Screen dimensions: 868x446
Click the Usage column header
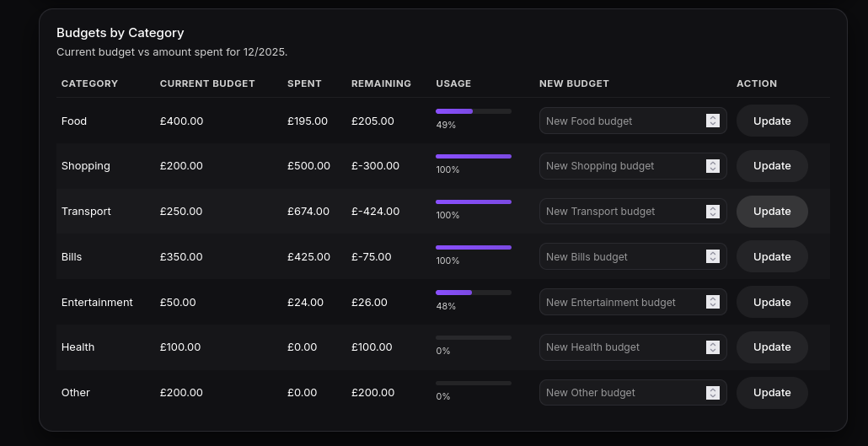(453, 83)
